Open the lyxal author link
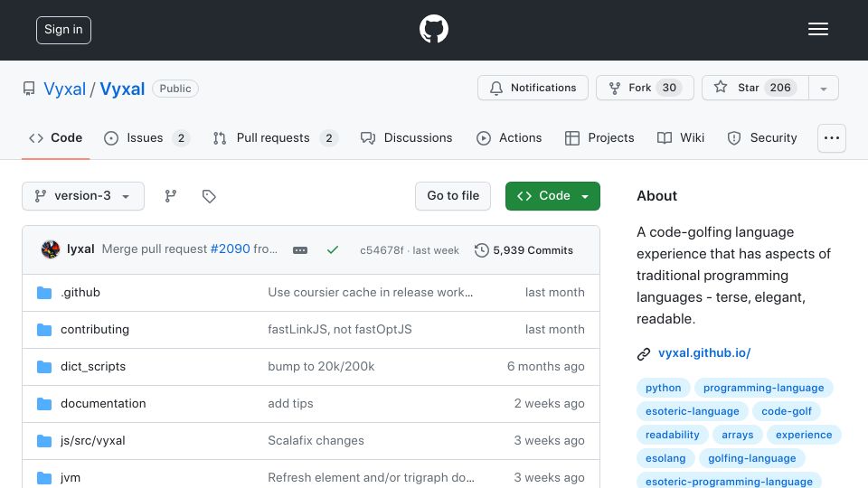This screenshot has width=868, height=488. pos(80,249)
